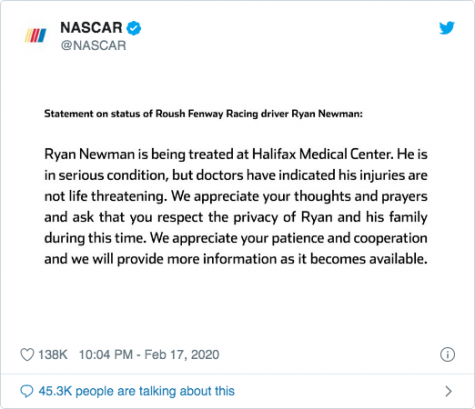Click the reply speech bubble icon

(x=27, y=391)
